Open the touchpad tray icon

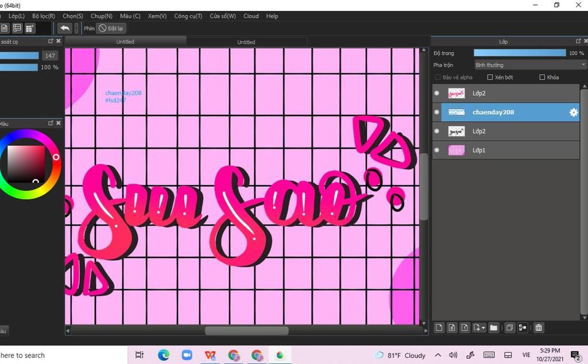point(508,355)
